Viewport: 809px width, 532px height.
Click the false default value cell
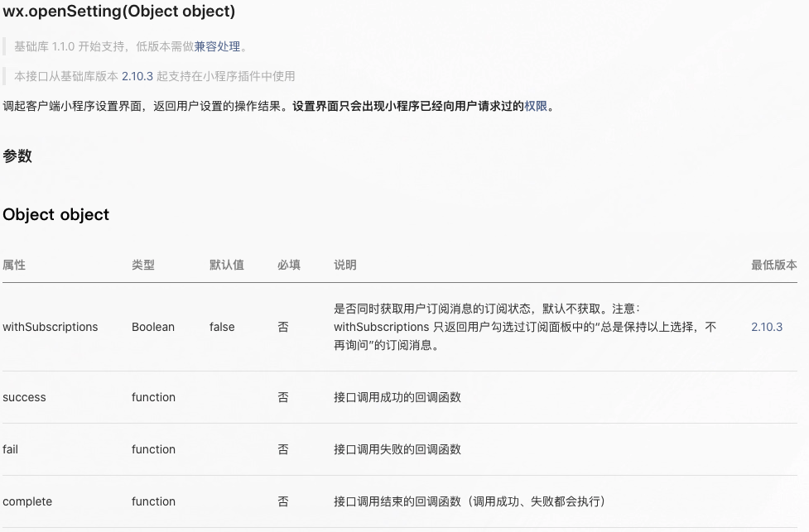tap(221, 327)
